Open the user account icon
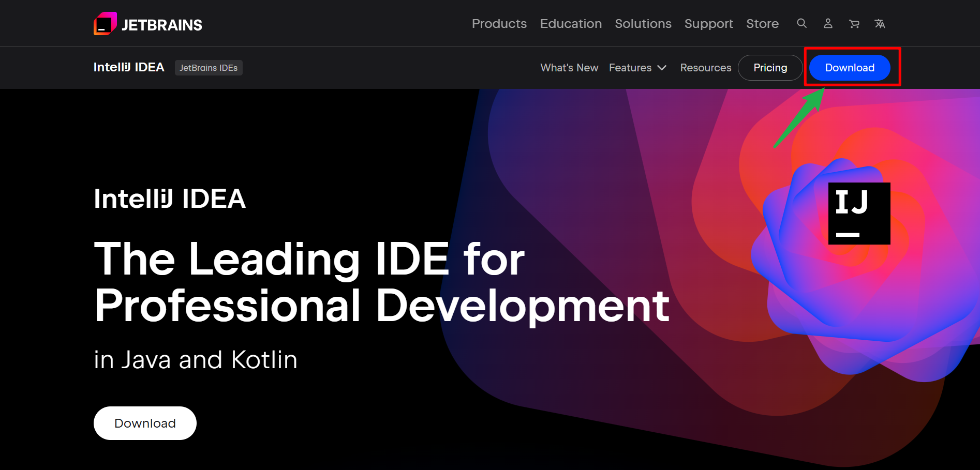The width and height of the screenshot is (980, 470). (x=828, y=23)
